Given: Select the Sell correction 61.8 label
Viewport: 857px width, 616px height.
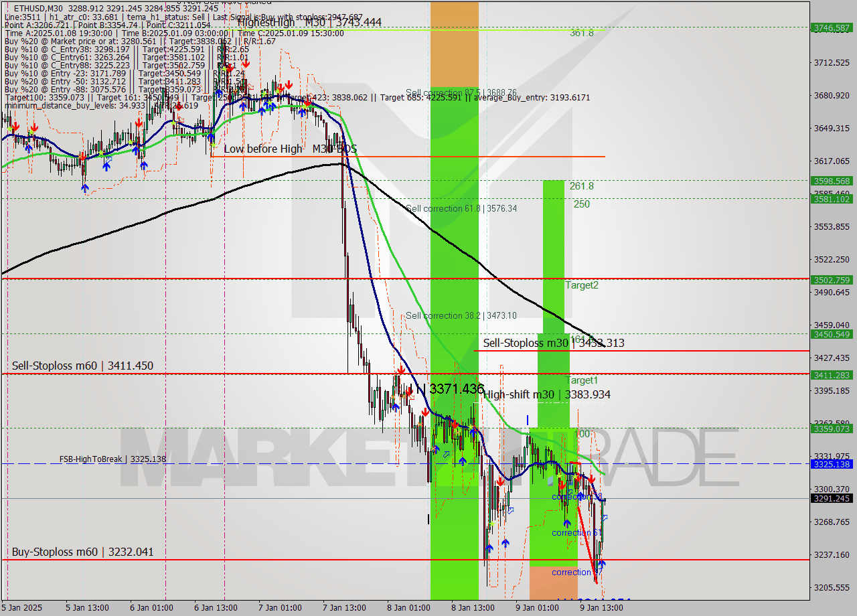Looking at the screenshot, I should pyautogui.click(x=461, y=208).
